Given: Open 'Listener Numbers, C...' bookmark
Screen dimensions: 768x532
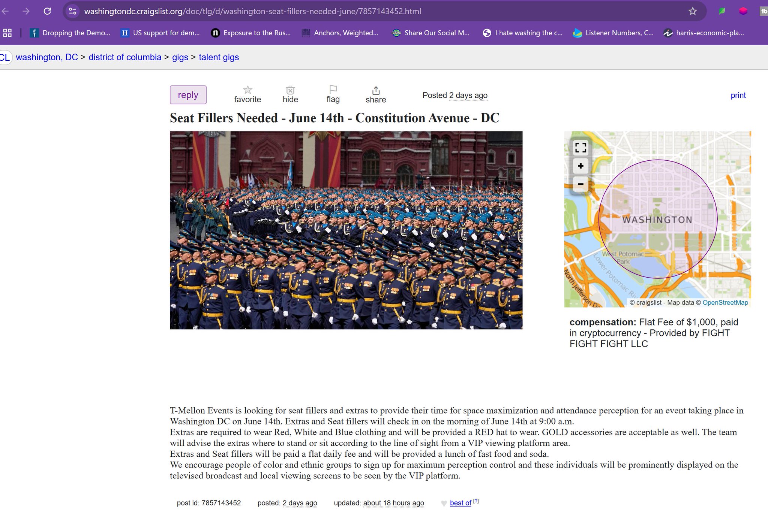Looking at the screenshot, I should (x=613, y=33).
